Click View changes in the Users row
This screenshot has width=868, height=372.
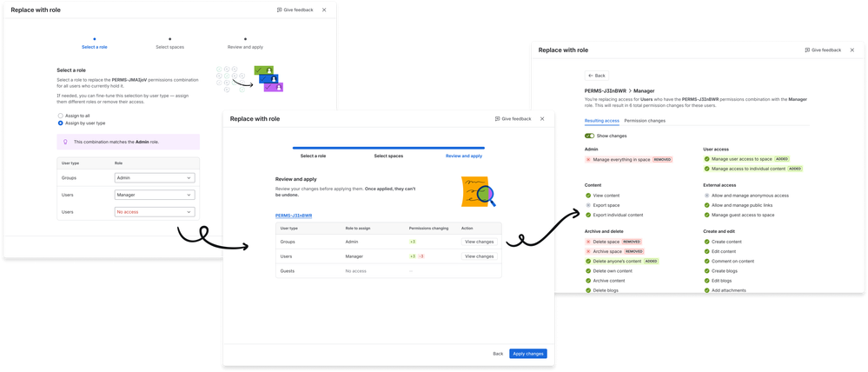click(x=480, y=256)
